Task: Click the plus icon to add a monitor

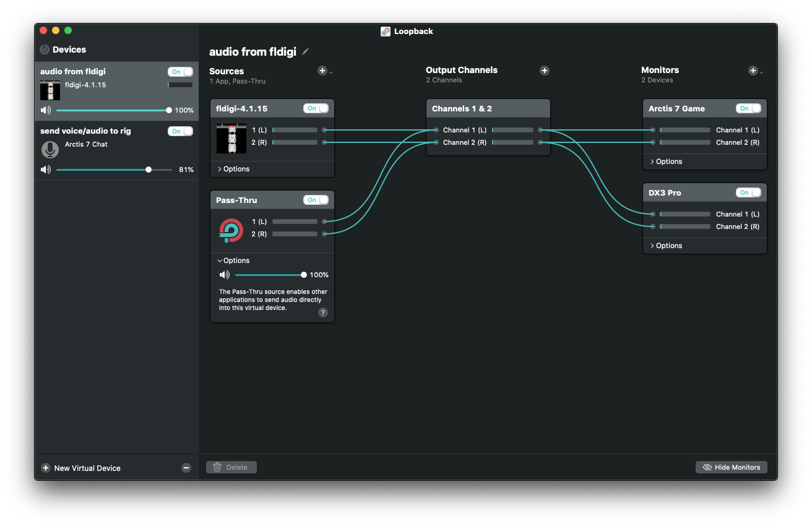Action: coord(753,71)
